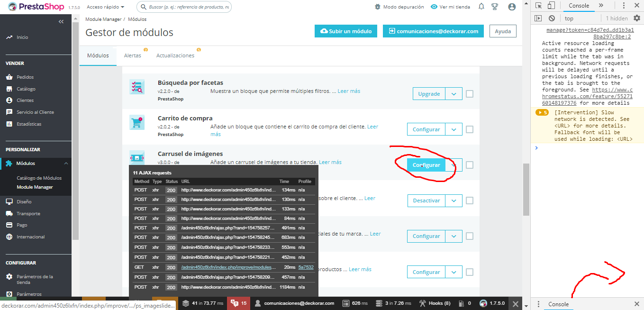The width and height of the screenshot is (644, 310).
Task: Open the user profile avatar icon
Action: click(512, 7)
